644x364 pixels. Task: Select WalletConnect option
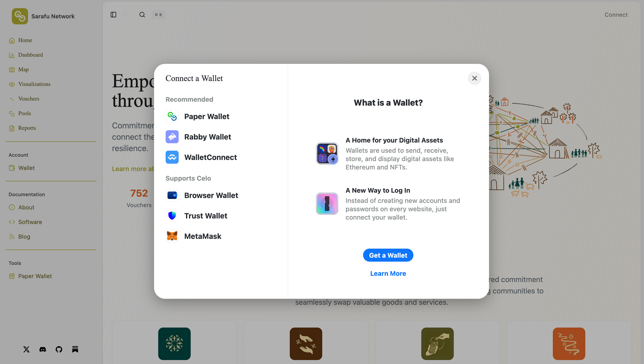(x=210, y=157)
